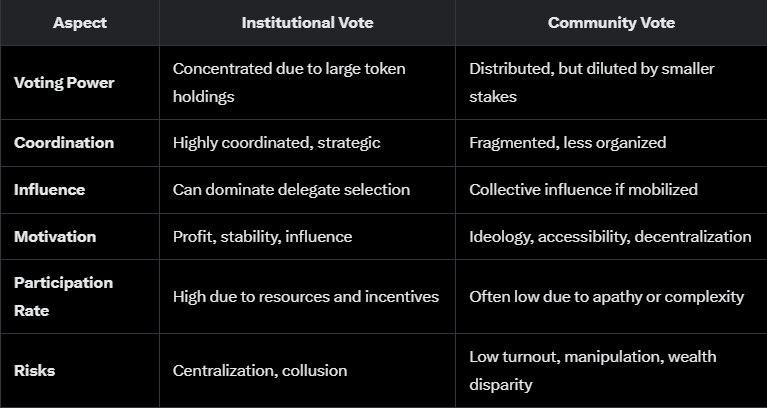Select the Risks row label
The width and height of the screenshot is (767, 408).
[x=34, y=371]
